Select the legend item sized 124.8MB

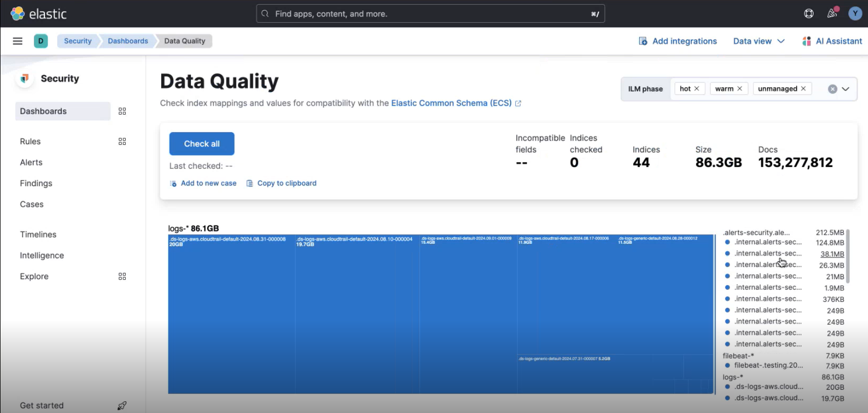click(x=785, y=242)
